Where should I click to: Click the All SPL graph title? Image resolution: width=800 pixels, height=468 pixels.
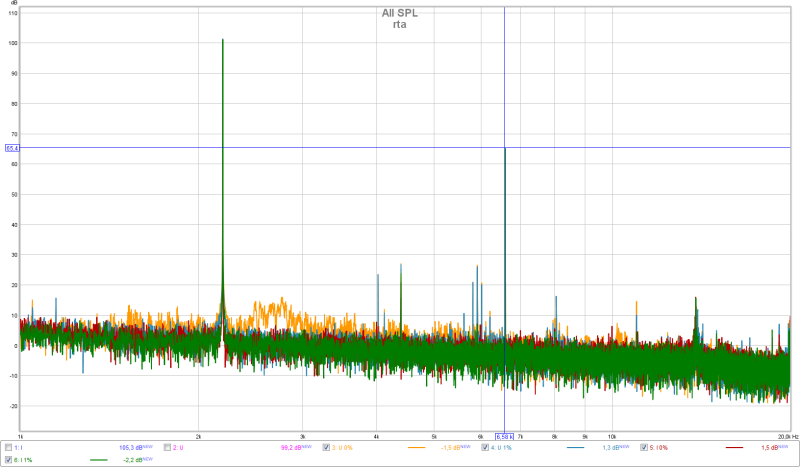(x=400, y=13)
